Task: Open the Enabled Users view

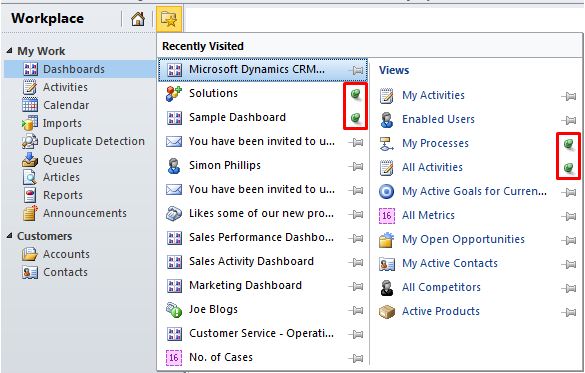Action: [x=438, y=119]
